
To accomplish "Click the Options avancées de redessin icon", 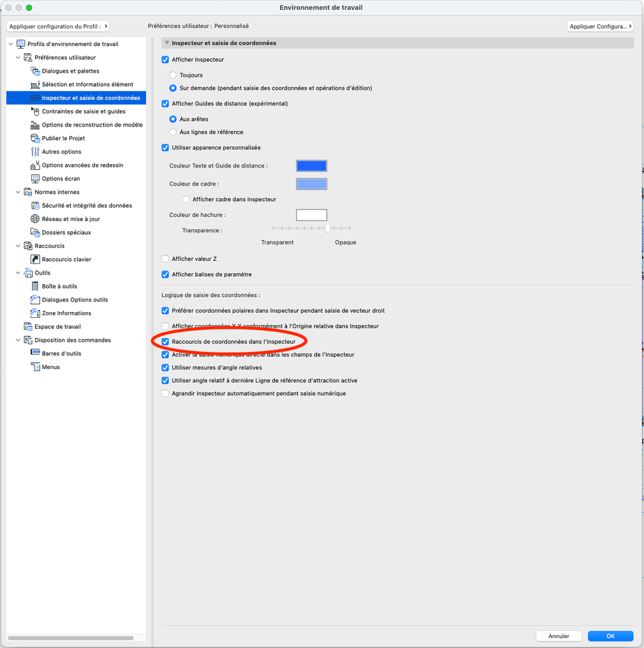I will click(x=35, y=165).
